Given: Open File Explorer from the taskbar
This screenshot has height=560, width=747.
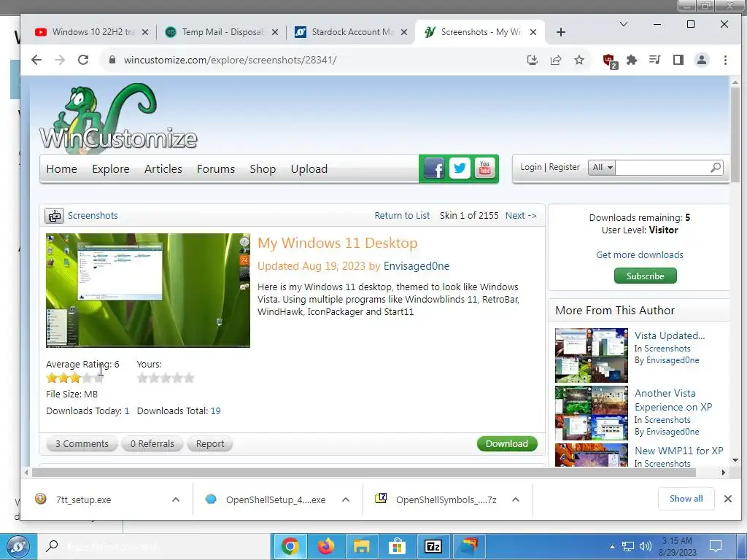Looking at the screenshot, I should point(362,546).
